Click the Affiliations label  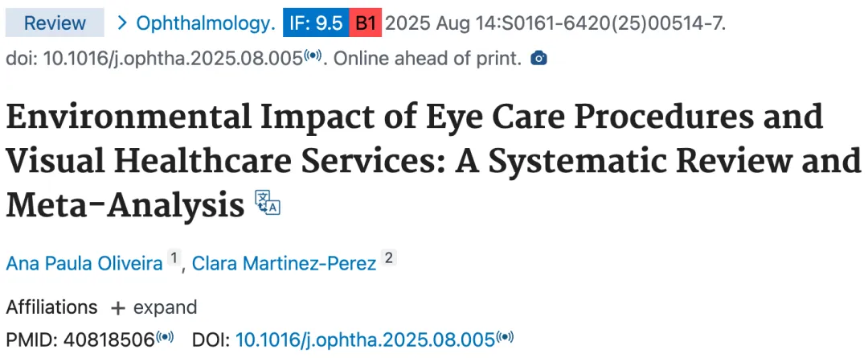tap(51, 307)
